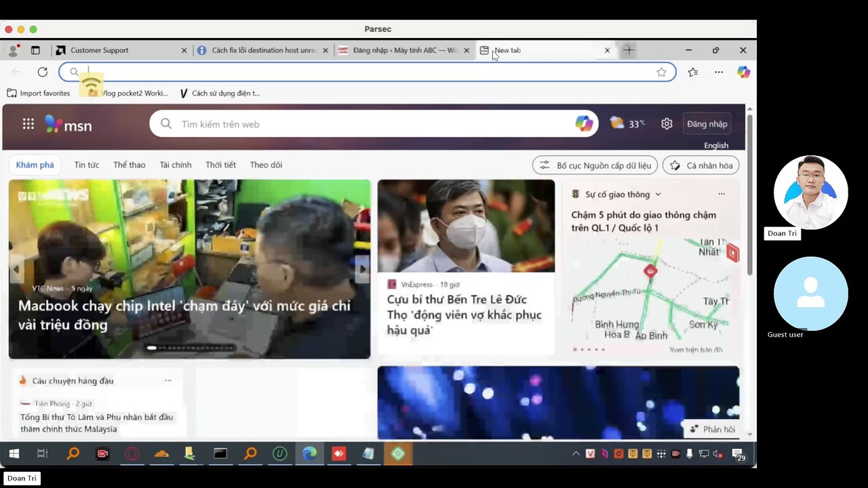Go to next carousel slide arrow

click(x=362, y=269)
